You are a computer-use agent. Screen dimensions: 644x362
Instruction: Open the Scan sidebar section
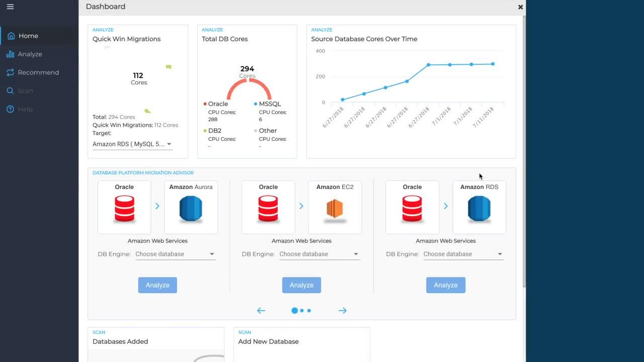[x=39, y=90]
